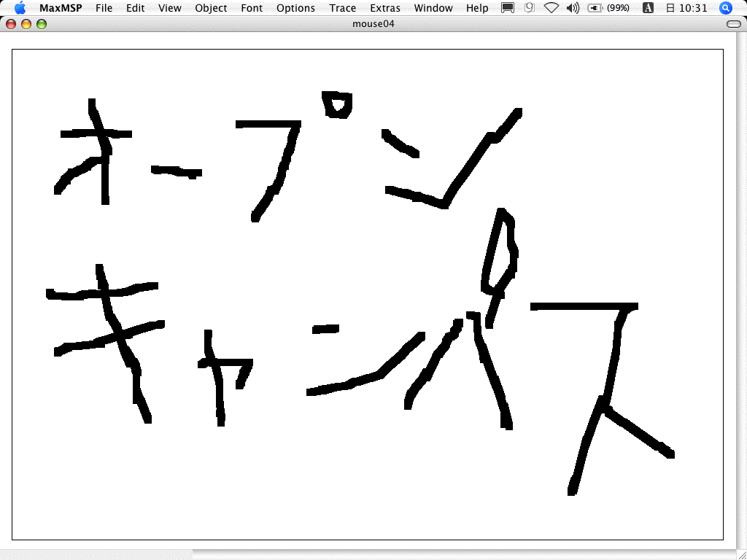
Task: Open the Edit menu
Action: (x=135, y=8)
